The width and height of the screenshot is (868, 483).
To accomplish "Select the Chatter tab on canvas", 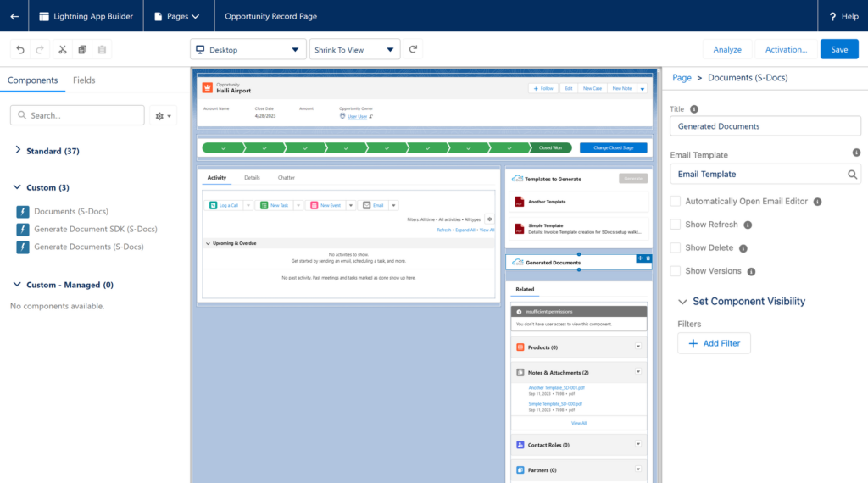I will [287, 178].
